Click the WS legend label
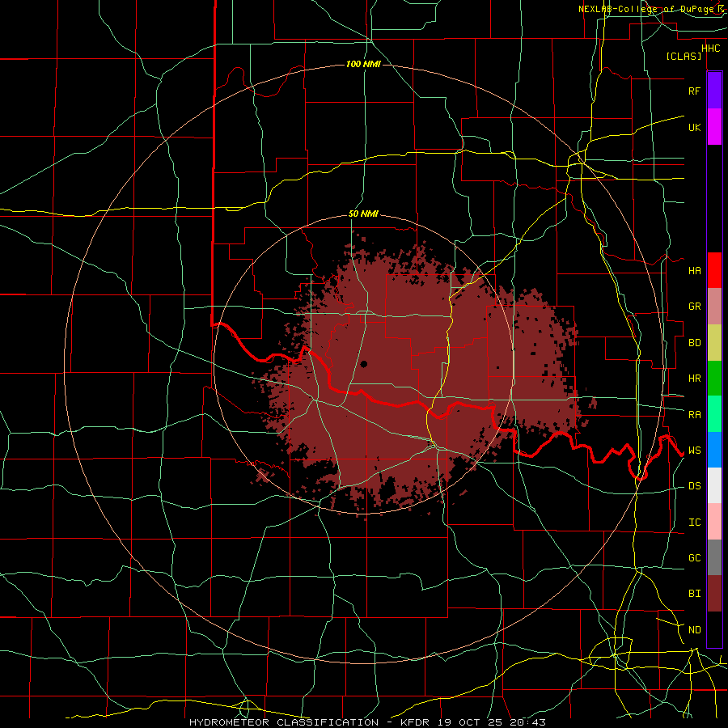Image resolution: width=728 pixels, height=728 pixels. [694, 450]
